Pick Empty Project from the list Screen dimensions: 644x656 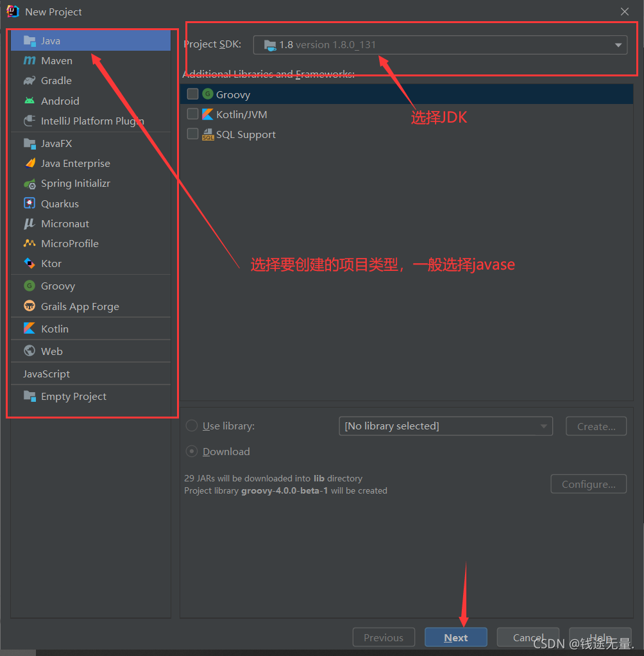coord(90,396)
